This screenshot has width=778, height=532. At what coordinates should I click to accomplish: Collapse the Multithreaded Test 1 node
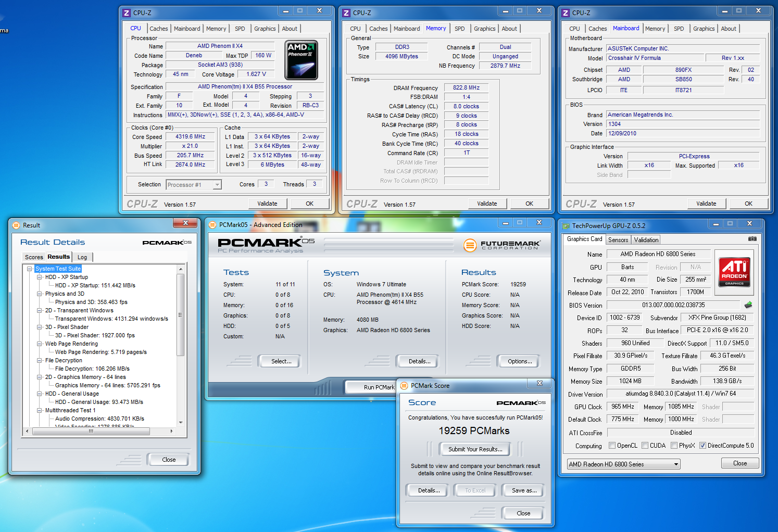(x=40, y=411)
